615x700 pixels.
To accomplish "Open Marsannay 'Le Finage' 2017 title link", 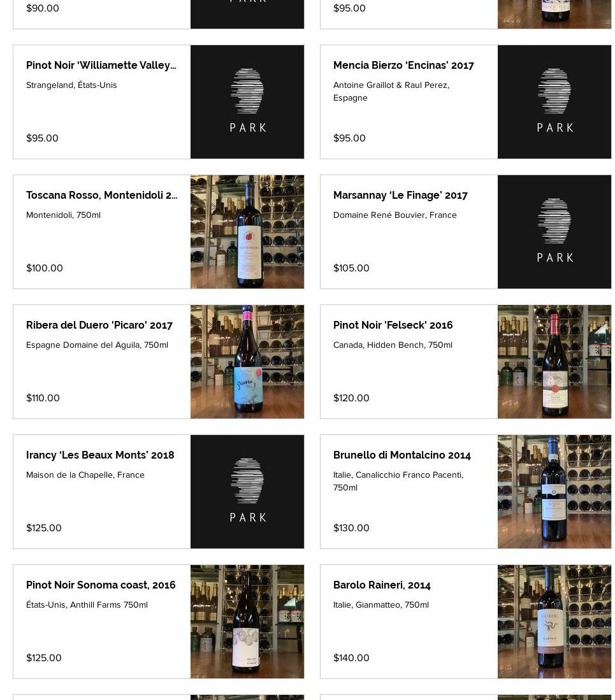I will pyautogui.click(x=400, y=195).
